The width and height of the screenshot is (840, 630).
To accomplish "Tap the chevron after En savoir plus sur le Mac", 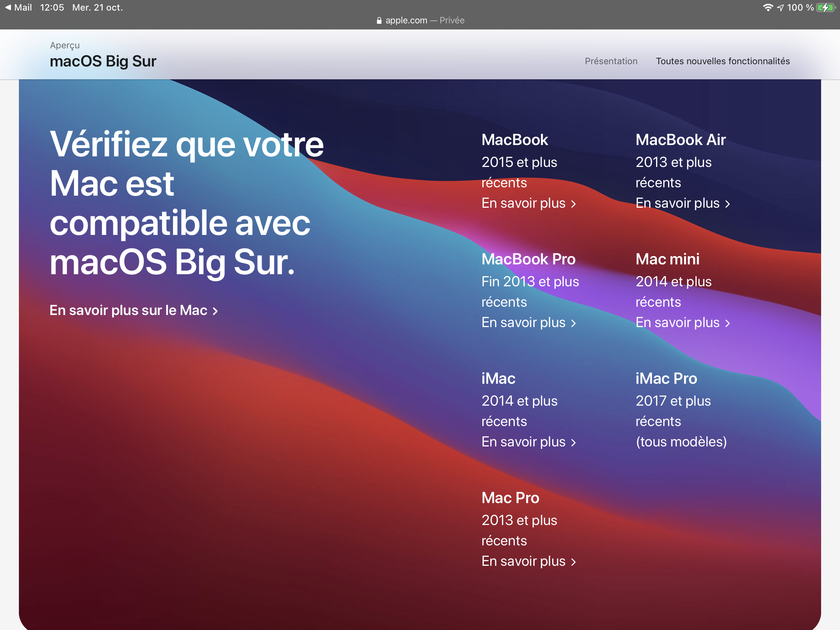I will (215, 311).
